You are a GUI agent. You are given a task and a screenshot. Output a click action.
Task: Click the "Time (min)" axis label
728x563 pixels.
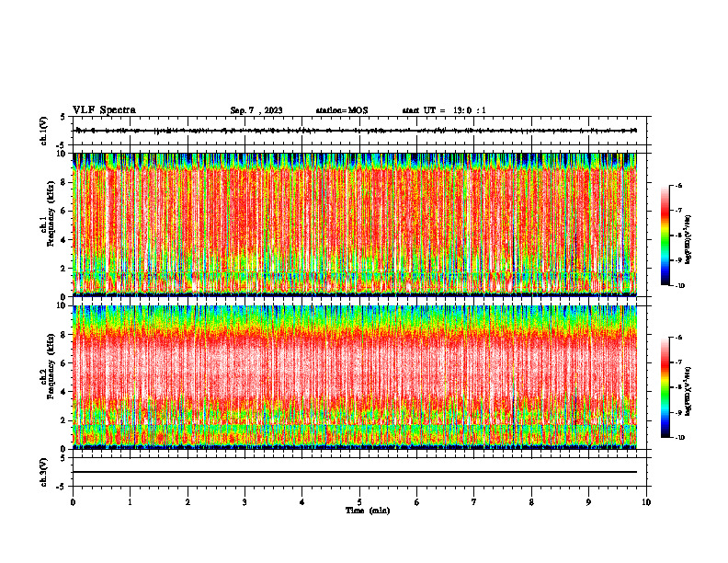pos(368,511)
